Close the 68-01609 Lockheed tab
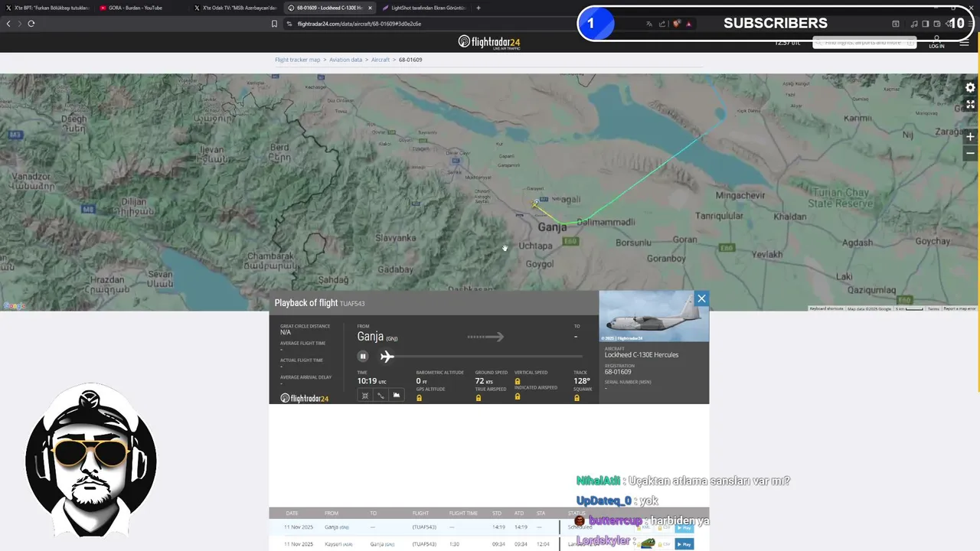980x551 pixels. tap(371, 8)
